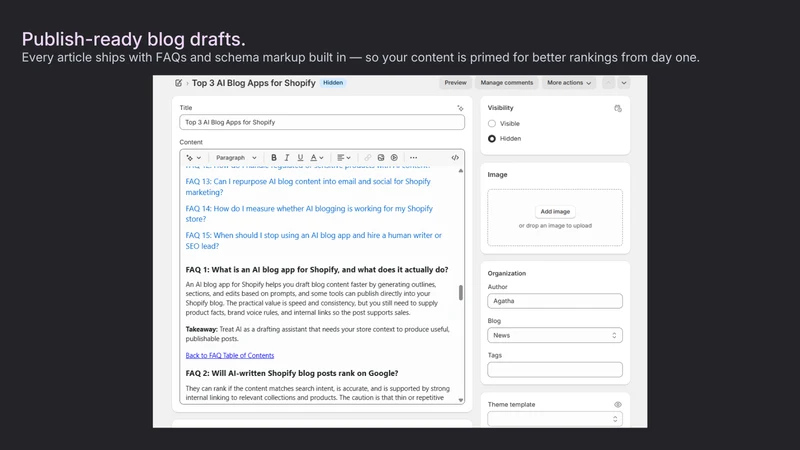The image size is (800, 450).
Task: Go to previous article arrow
Action: (608, 83)
